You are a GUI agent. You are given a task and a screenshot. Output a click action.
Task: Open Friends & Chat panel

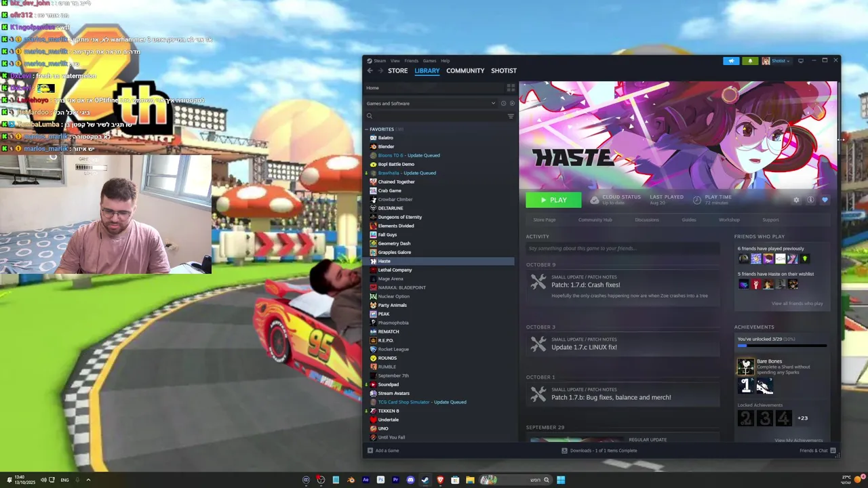[x=818, y=451]
